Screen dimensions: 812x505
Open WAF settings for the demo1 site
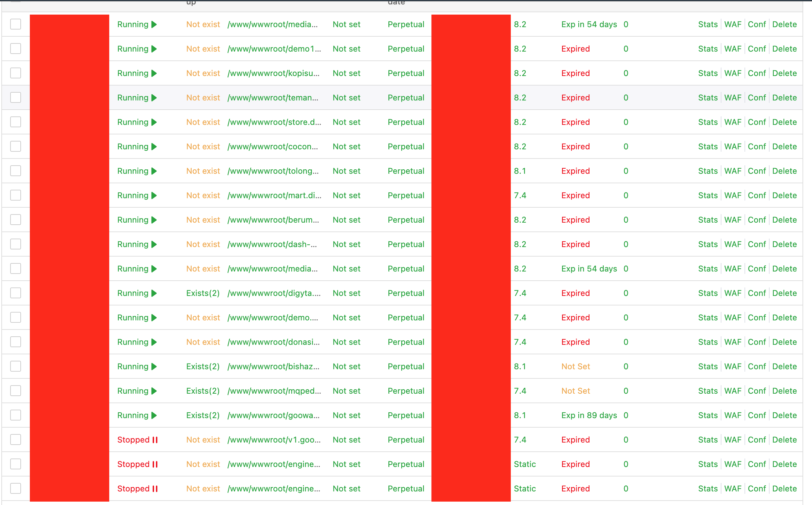pos(733,49)
